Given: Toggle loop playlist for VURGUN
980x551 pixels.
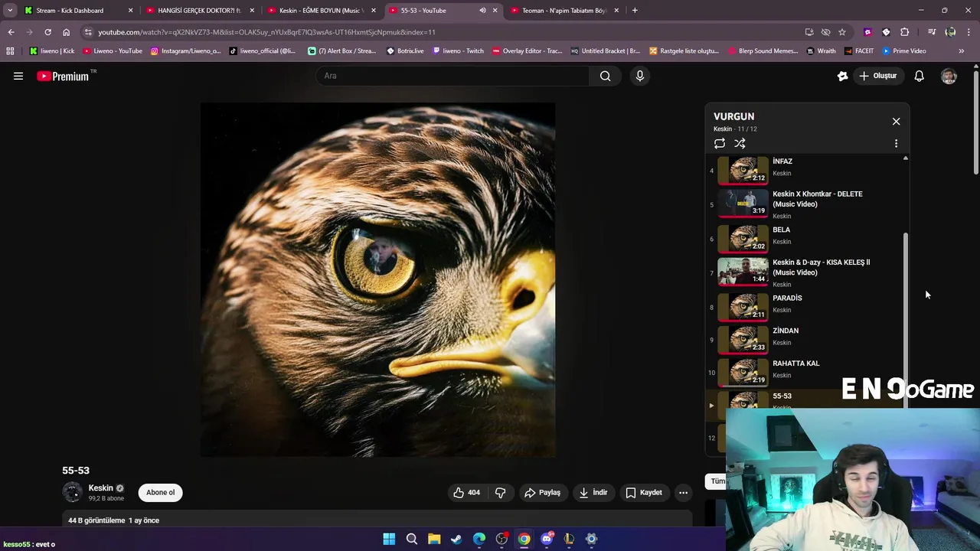Looking at the screenshot, I should (720, 143).
